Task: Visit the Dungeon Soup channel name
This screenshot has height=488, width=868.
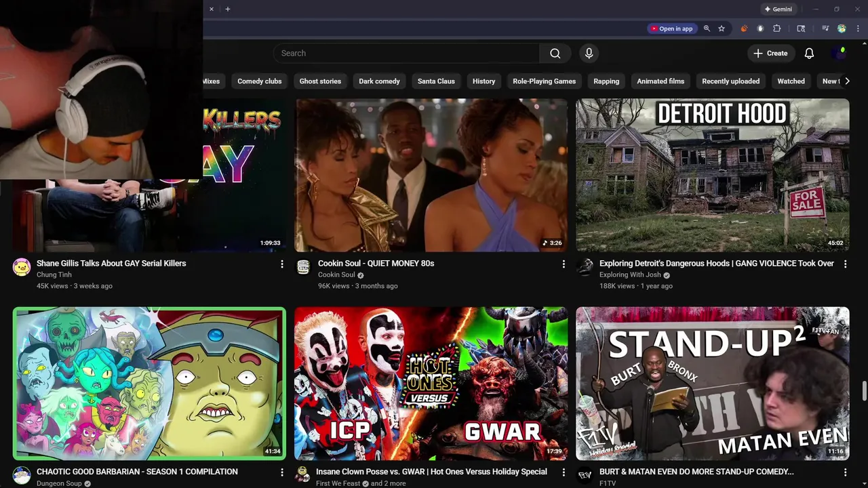Action: click(x=59, y=483)
